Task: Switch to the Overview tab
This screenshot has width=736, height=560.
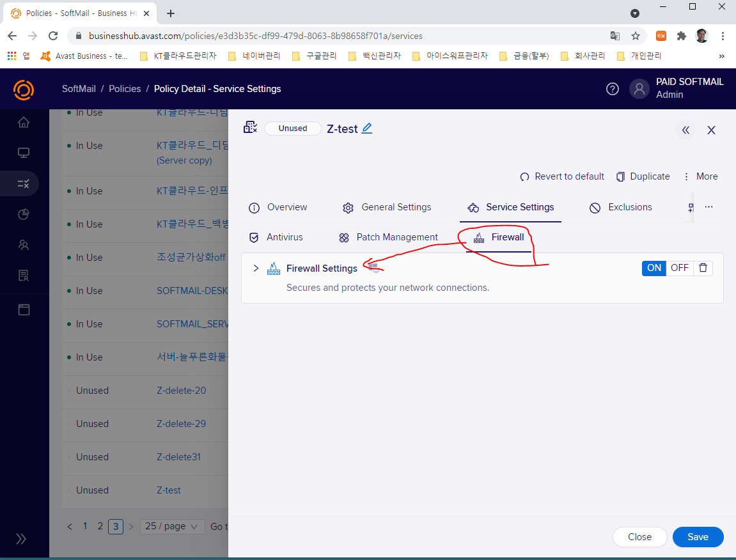Action: (x=278, y=208)
